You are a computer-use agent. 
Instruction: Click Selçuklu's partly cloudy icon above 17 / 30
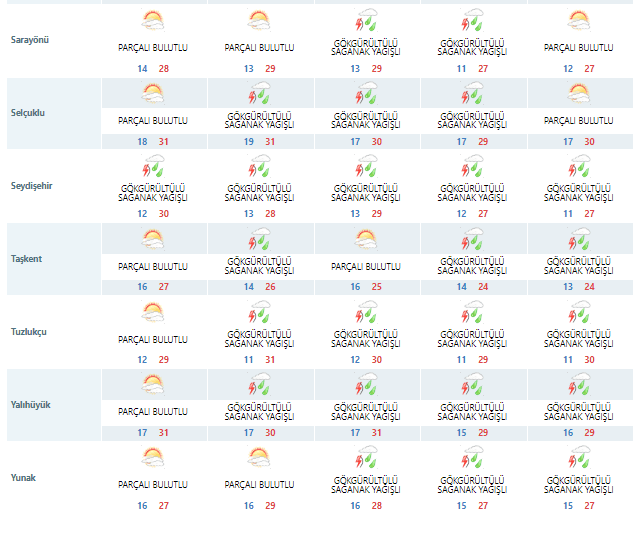580,94
